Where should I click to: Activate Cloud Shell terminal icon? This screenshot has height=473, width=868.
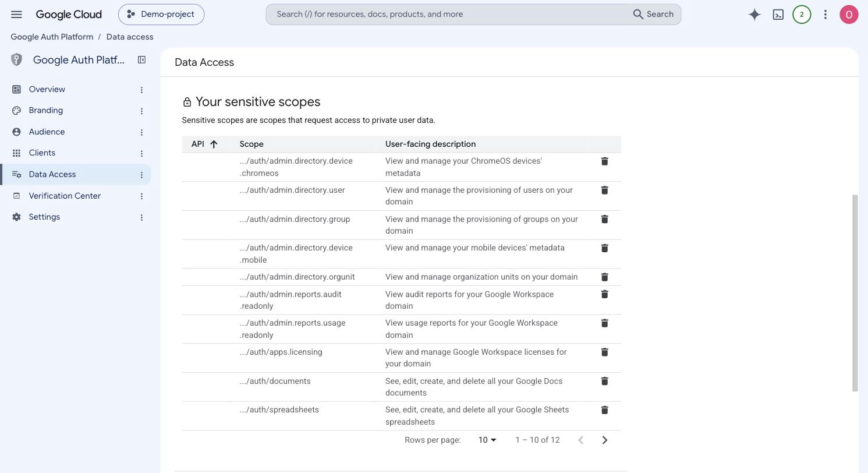(x=778, y=15)
